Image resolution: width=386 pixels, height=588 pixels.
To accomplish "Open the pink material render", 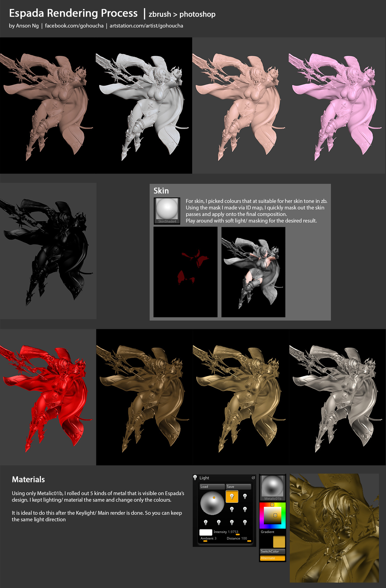I will click(x=337, y=105).
